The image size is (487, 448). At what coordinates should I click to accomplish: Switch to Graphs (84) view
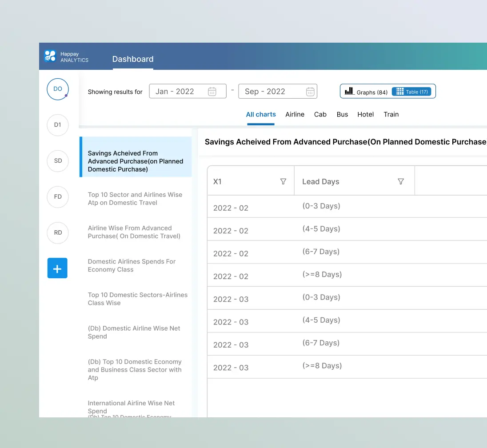pos(366,92)
